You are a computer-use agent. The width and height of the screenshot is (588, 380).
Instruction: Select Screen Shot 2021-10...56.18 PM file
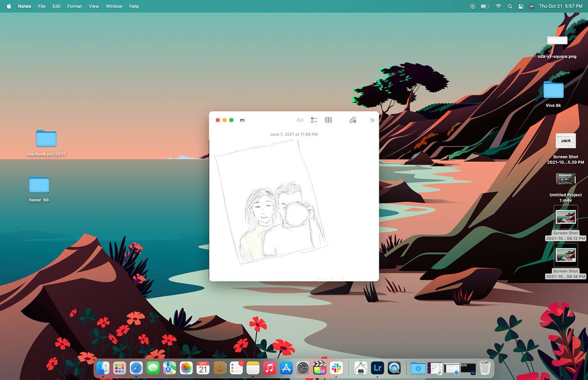click(x=565, y=261)
